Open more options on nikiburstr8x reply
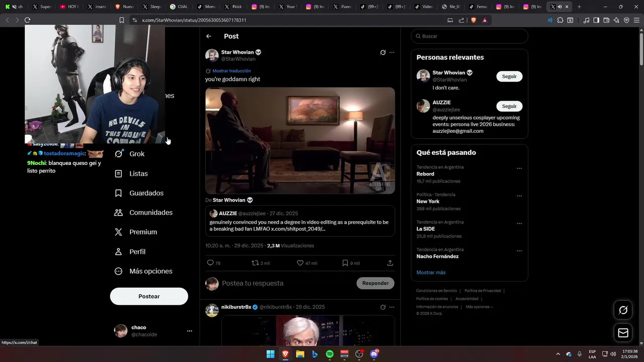The width and height of the screenshot is (644, 362). coord(392,307)
